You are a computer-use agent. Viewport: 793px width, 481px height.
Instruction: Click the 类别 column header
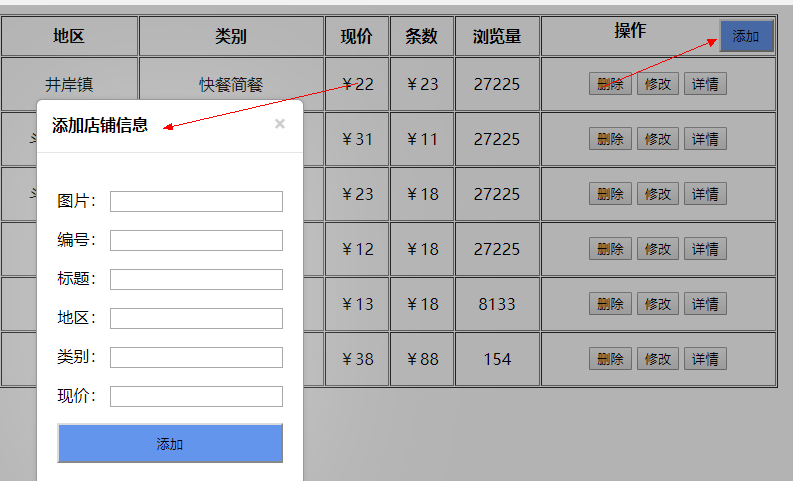[231, 36]
